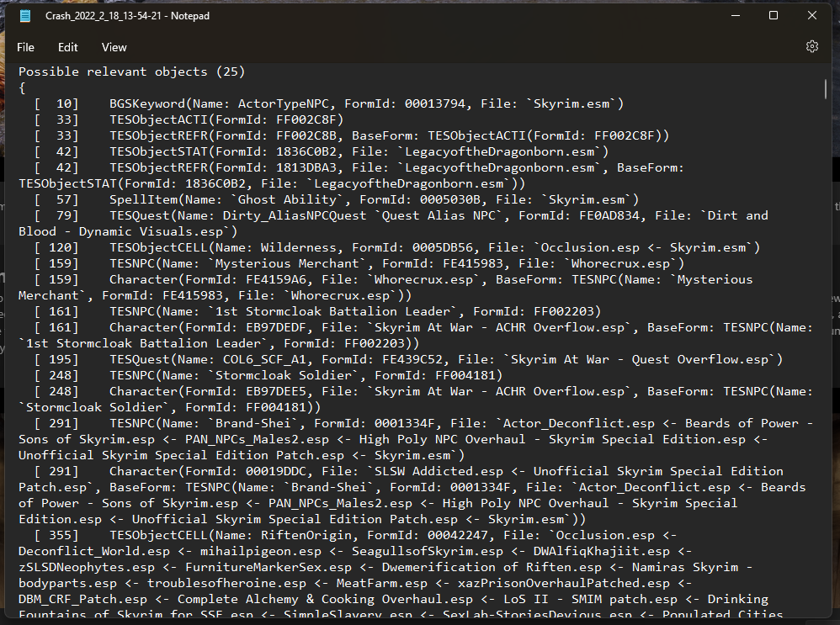Click the Crash_2022_2_18_13-54-21 window title
Viewport: 840px width, 625px height.
coord(127,16)
